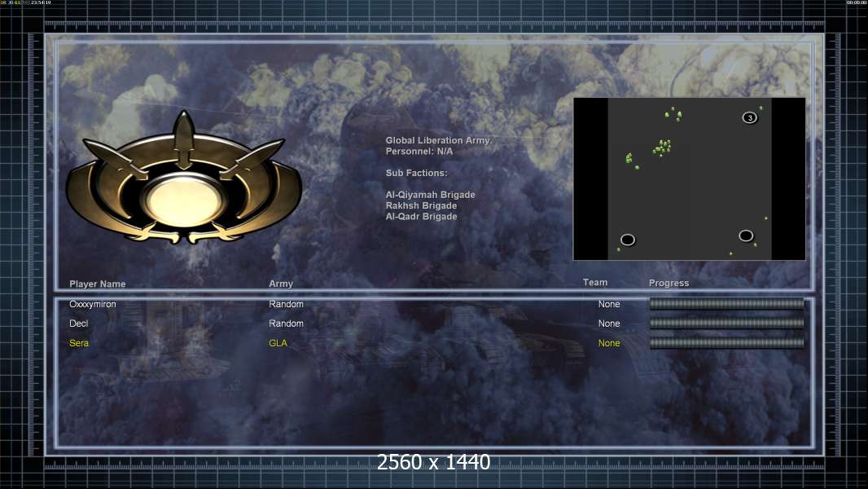Click Random army for Oxxxymiron
This screenshot has height=489, width=868.
coord(286,304)
